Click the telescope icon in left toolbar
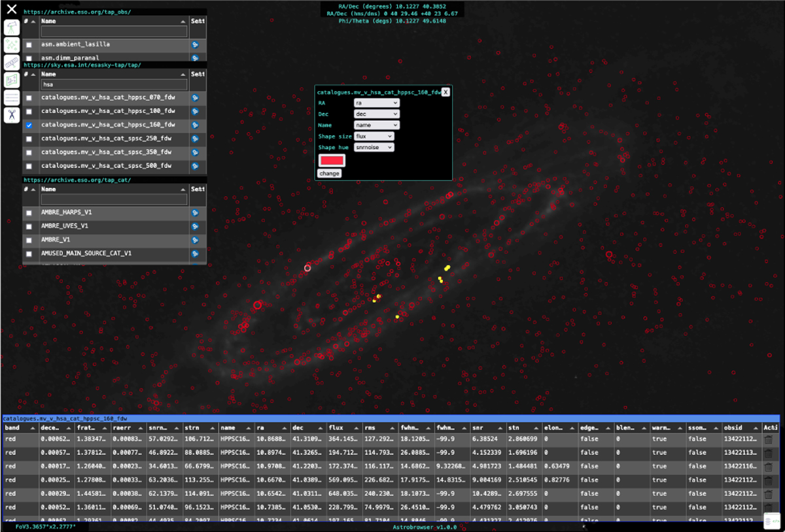The width and height of the screenshot is (785, 532). click(x=11, y=27)
